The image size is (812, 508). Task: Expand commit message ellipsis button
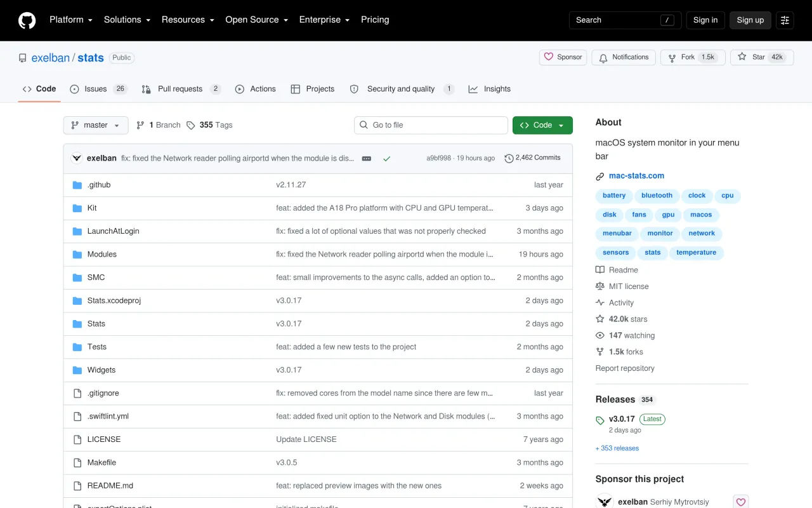click(367, 158)
